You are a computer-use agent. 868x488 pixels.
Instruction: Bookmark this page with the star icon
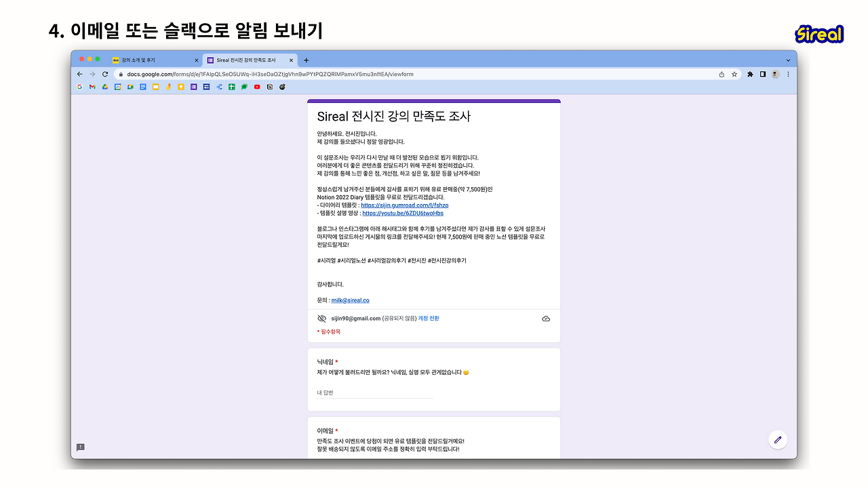click(x=734, y=75)
